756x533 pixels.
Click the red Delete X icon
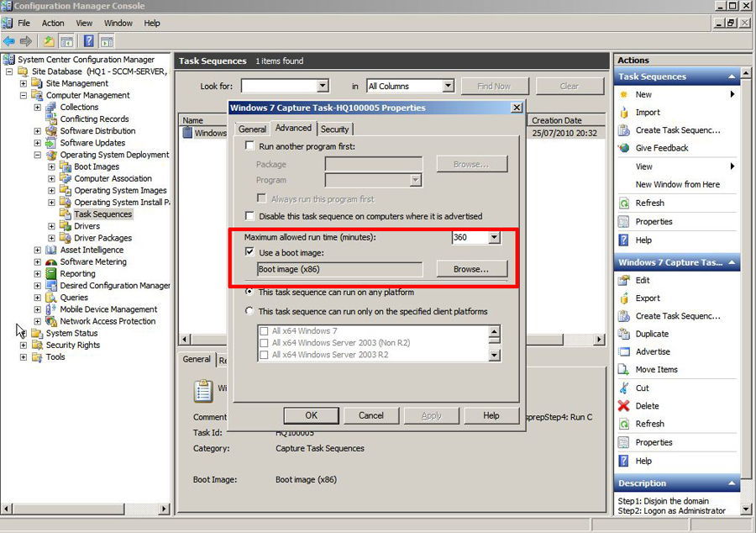[624, 406]
